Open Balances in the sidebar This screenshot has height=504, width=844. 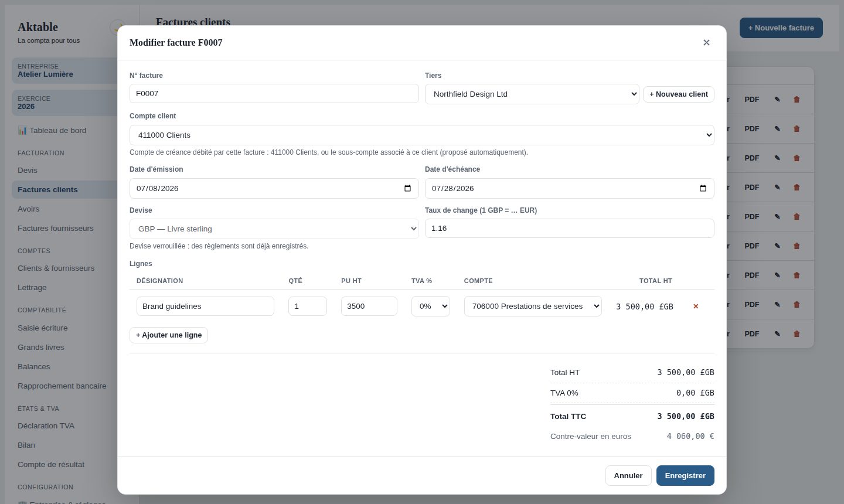point(64,366)
